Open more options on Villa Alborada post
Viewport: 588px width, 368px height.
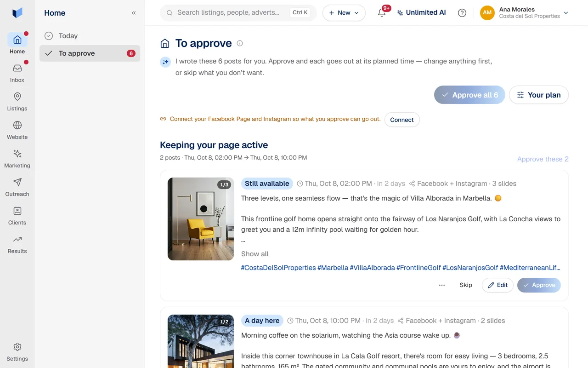(442, 285)
